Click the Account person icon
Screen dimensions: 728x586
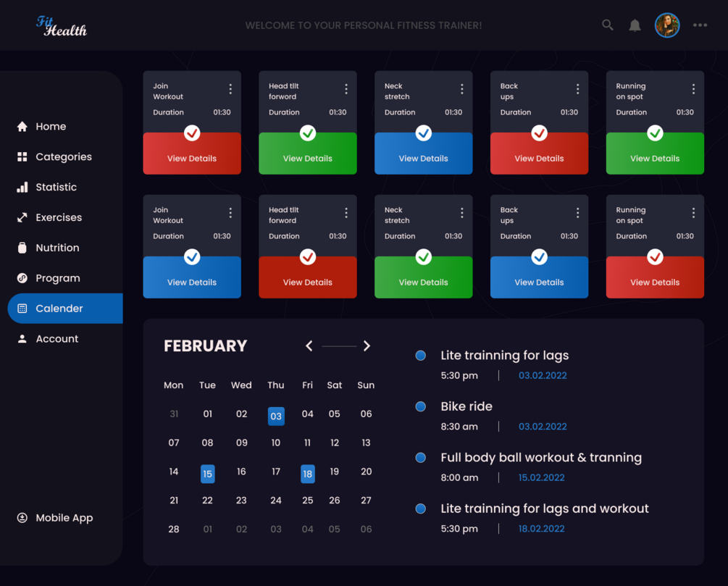pos(22,338)
